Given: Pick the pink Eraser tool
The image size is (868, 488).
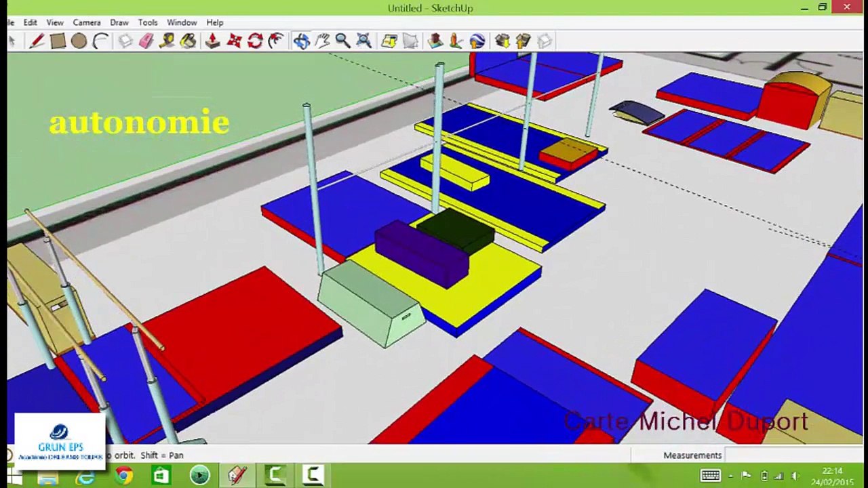Looking at the screenshot, I should 146,41.
